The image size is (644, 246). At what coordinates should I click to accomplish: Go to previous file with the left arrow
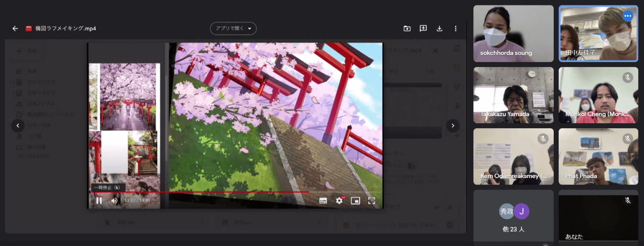18,126
